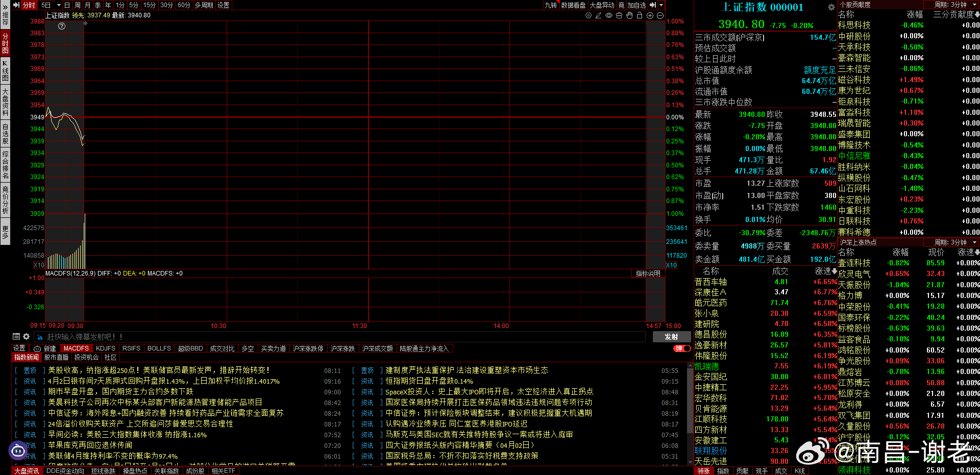Open K线图 view from the left sidebar
The width and height of the screenshot is (980, 475).
coord(5,69)
